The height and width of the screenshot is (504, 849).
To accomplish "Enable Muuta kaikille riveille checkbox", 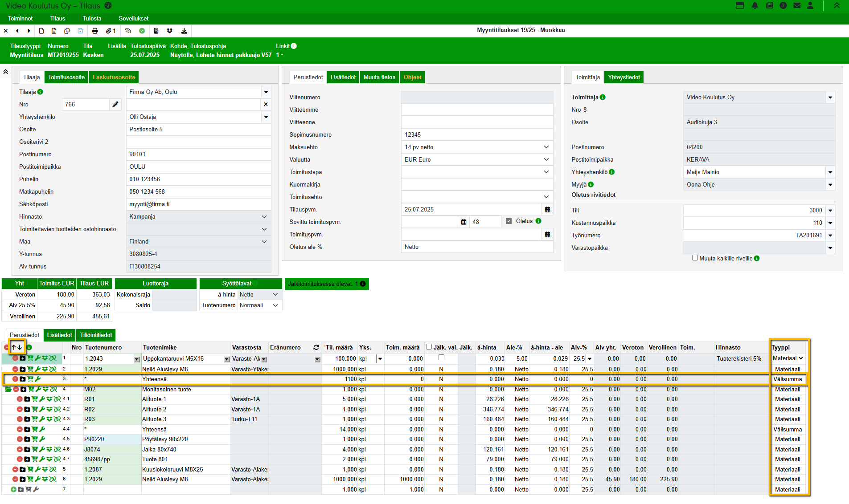I will coord(695,258).
